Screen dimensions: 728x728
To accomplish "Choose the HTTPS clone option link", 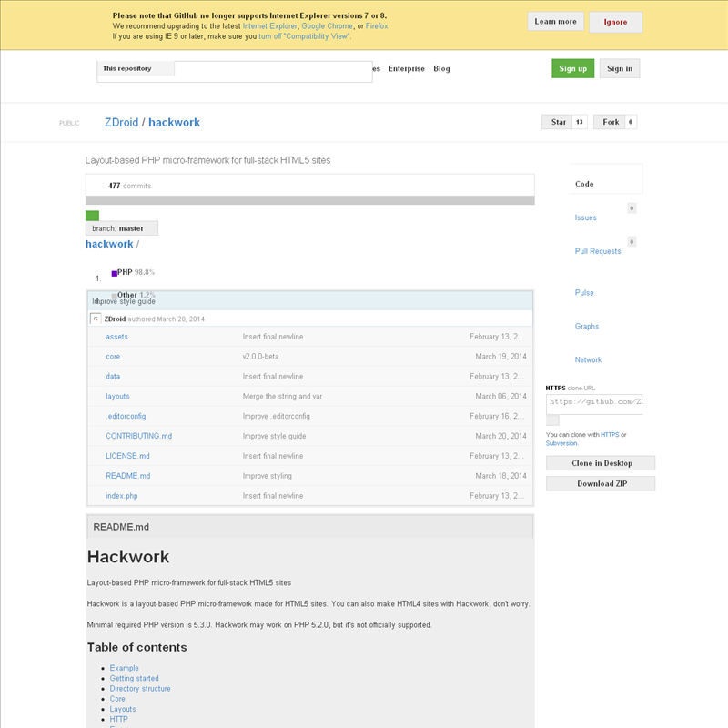I will tap(610, 435).
